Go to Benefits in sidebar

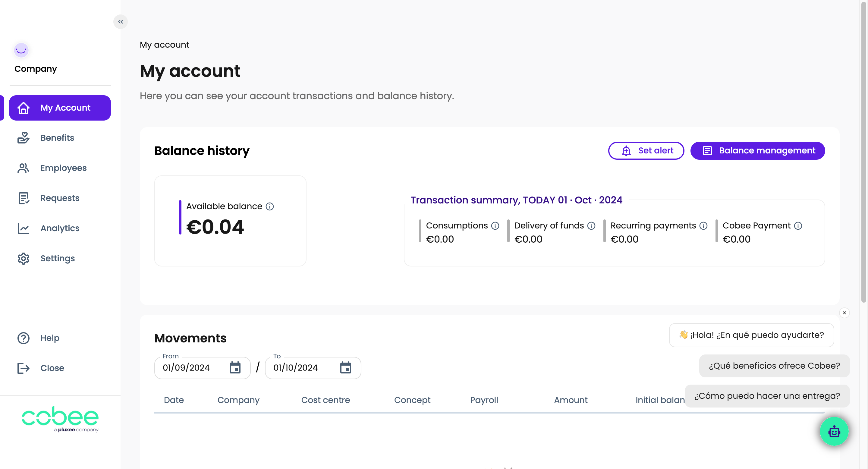[57, 138]
